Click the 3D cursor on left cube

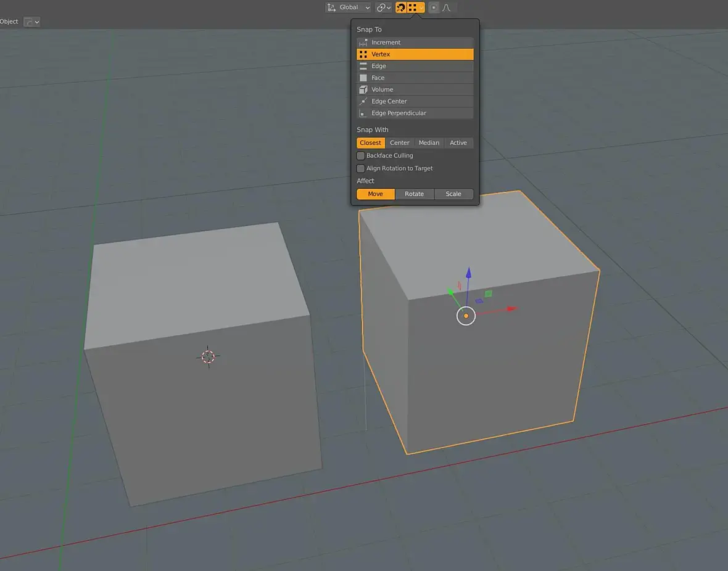208,356
